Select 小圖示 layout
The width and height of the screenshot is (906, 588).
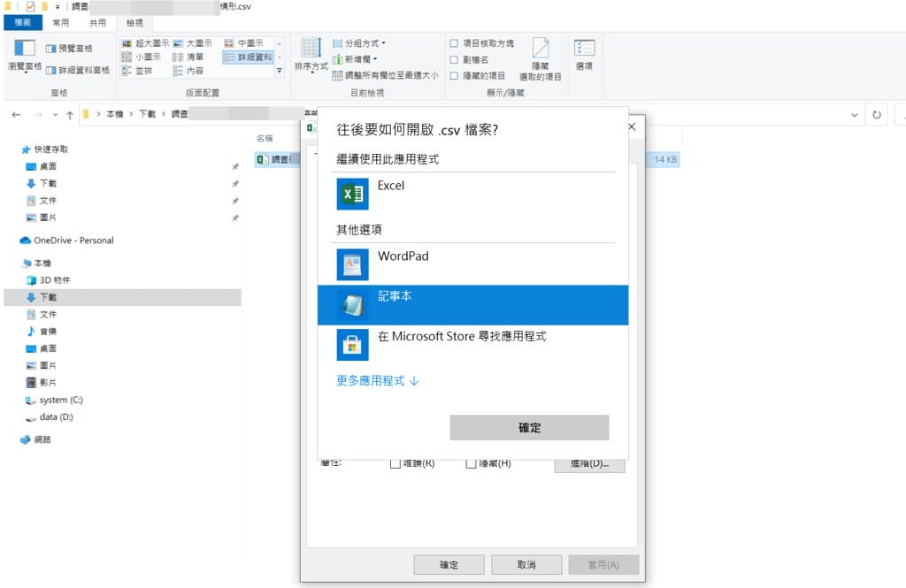tap(141, 57)
